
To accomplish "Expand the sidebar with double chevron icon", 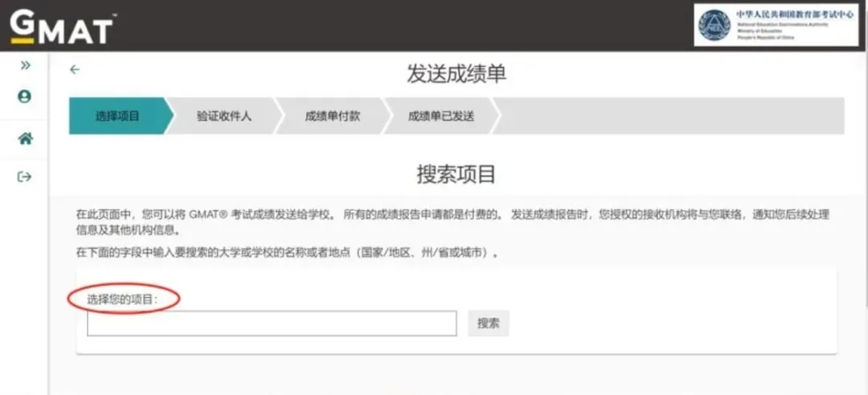I will [24, 66].
